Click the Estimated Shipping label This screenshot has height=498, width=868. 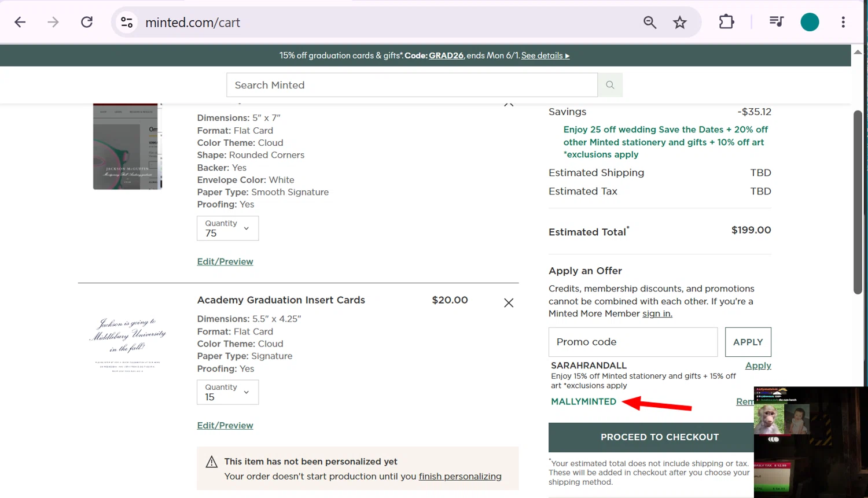596,172
